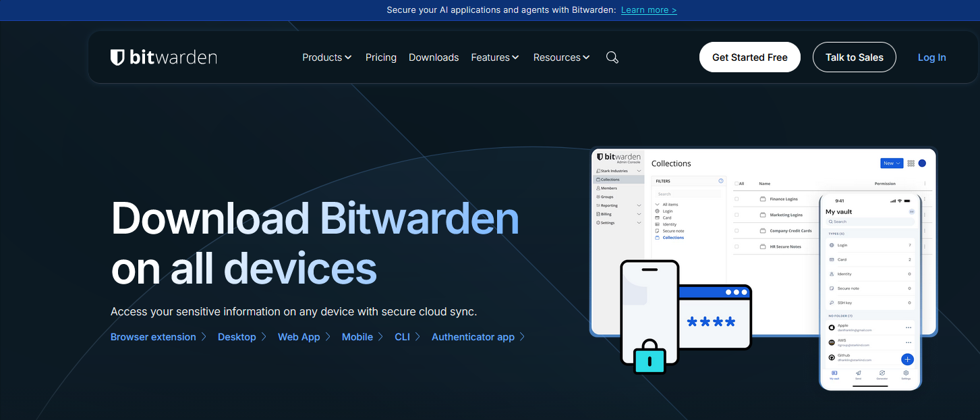Viewport: 980px width, 420px height.
Task: Tick the HR Secure Notes checkbox
Action: coord(737,246)
